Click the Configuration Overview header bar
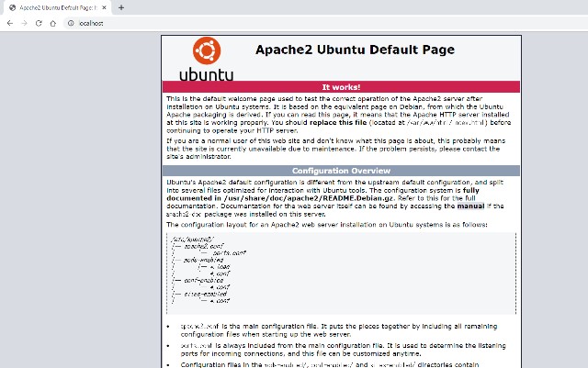Viewport: 588px width, 368px height. pos(341,171)
